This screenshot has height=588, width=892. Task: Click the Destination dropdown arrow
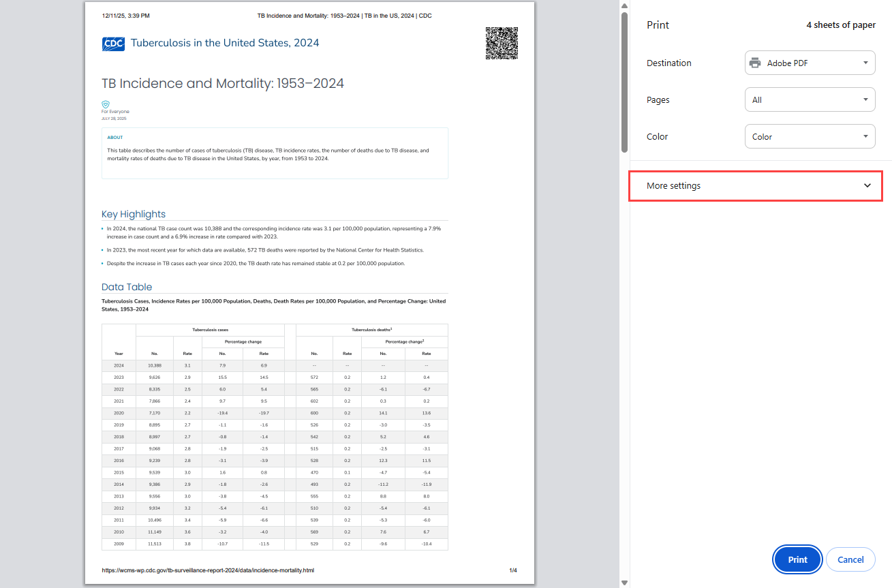867,62
